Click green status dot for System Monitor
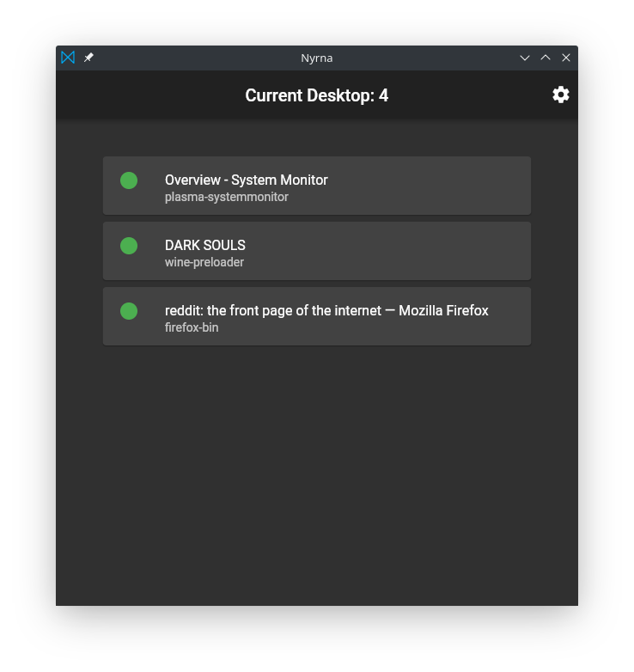This screenshot has width=634, height=672. pos(129,180)
